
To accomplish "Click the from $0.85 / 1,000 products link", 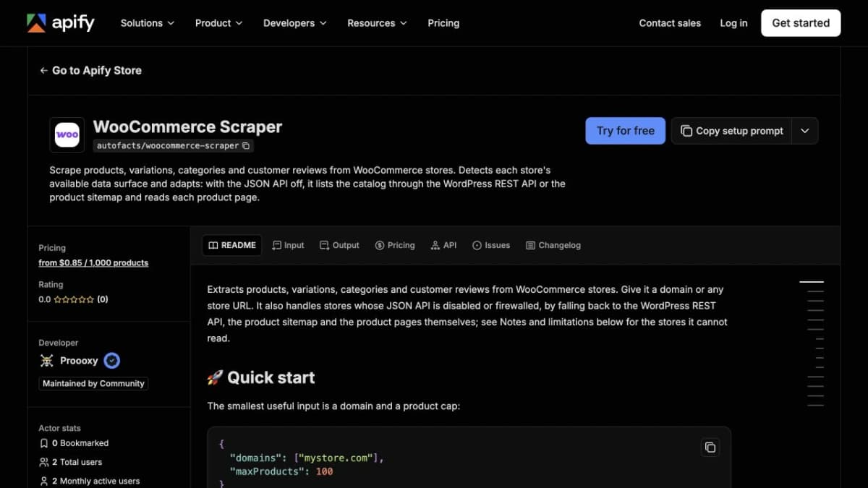I will [93, 263].
